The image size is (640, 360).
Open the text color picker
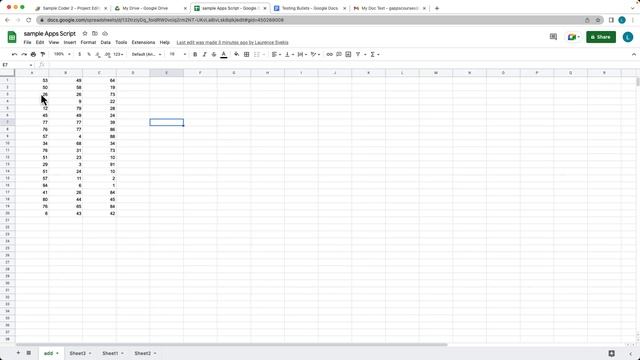click(x=224, y=54)
